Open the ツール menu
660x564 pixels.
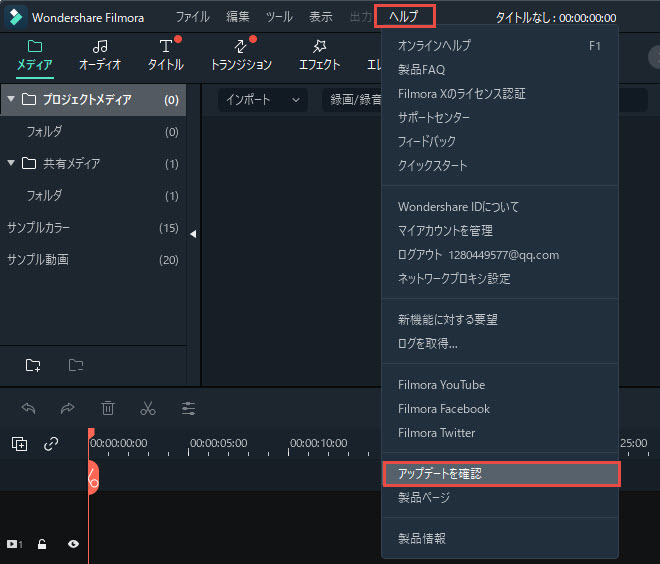click(x=279, y=17)
